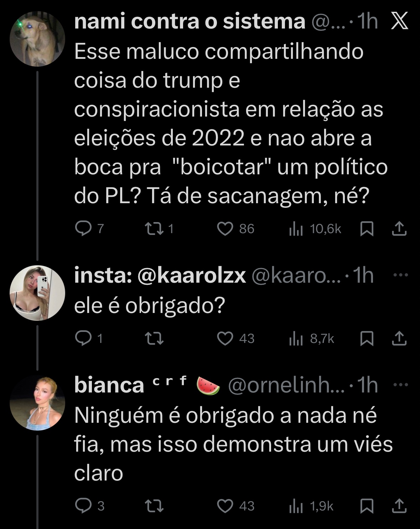Reply to nami contra o sistema's tweet
The height and width of the screenshot is (529, 420).
(x=83, y=229)
